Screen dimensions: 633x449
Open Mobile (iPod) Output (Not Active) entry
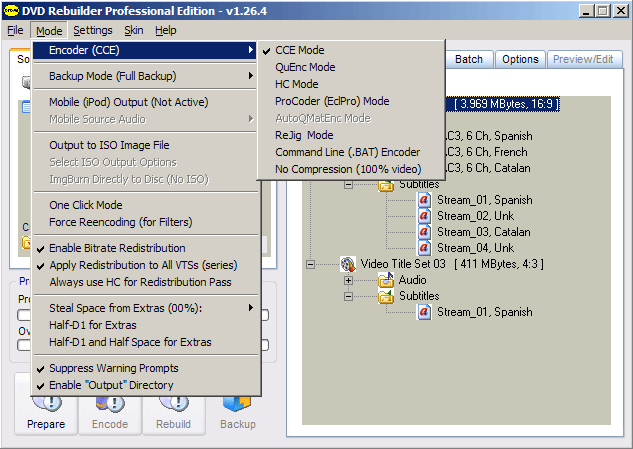click(146, 102)
